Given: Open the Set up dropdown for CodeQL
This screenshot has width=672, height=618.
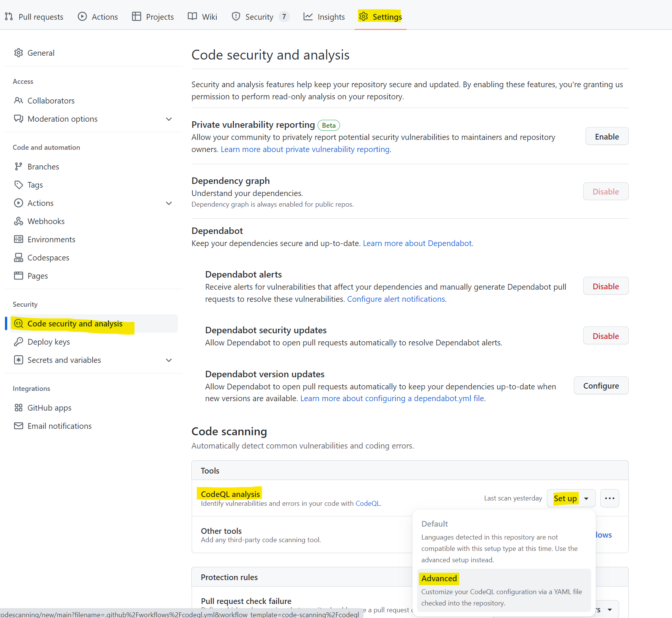Looking at the screenshot, I should pos(586,498).
